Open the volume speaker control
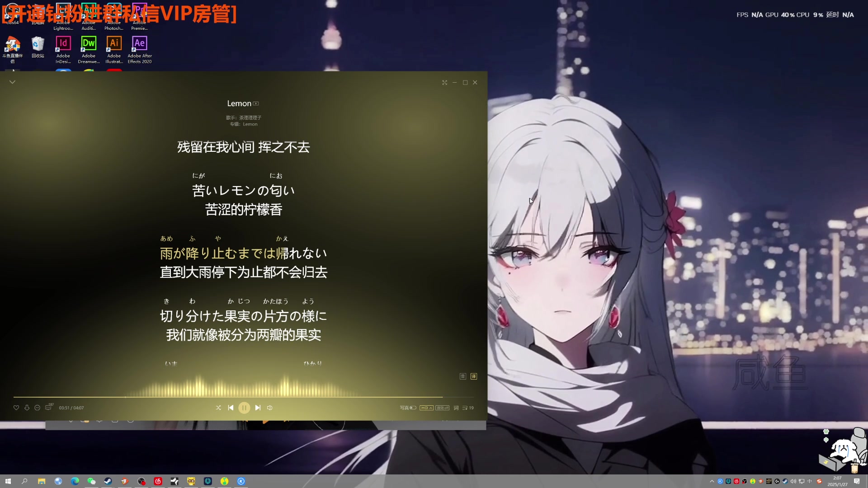The height and width of the screenshot is (488, 868). 270,408
